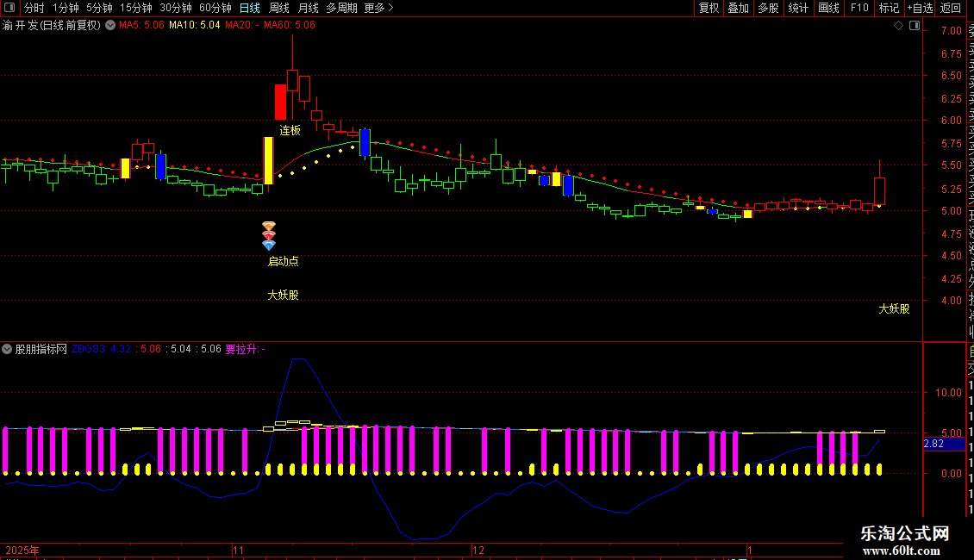The image size is (974, 560).
Task: Select the 60分钟 period
Action: [215, 8]
